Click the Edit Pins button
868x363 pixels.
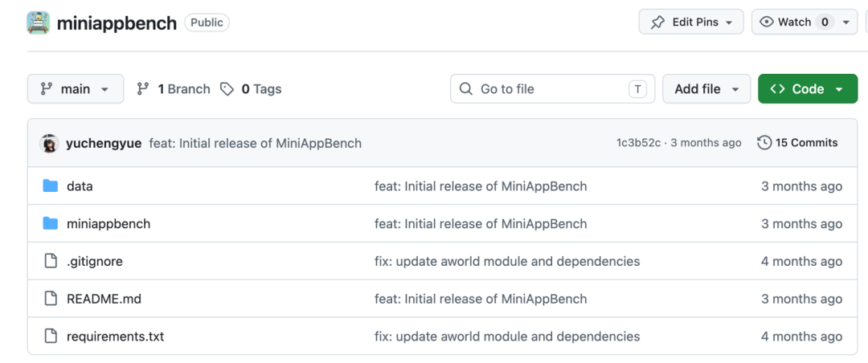691,22
